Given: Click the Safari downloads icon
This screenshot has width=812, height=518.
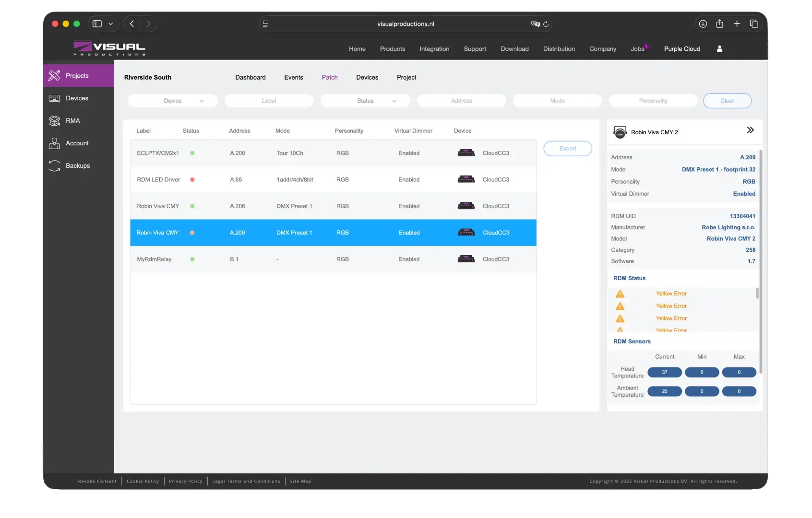Looking at the screenshot, I should click(x=703, y=24).
